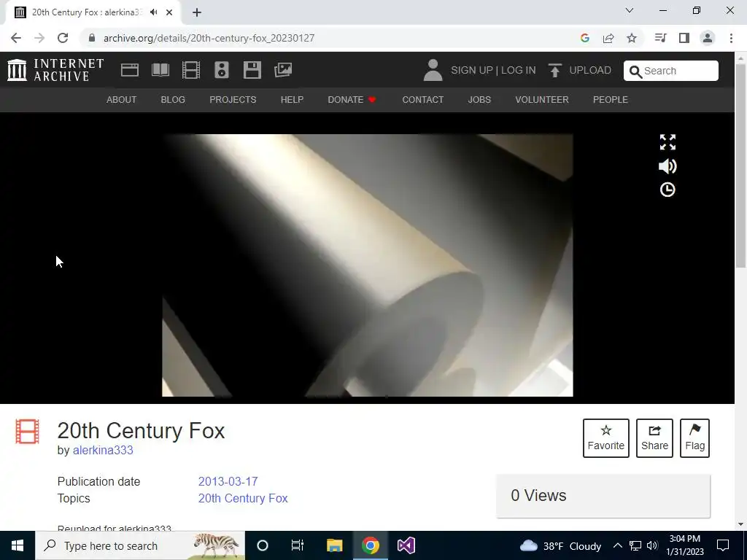Go back to the previous page
Viewport: 747px width, 560px height.
(x=16, y=38)
